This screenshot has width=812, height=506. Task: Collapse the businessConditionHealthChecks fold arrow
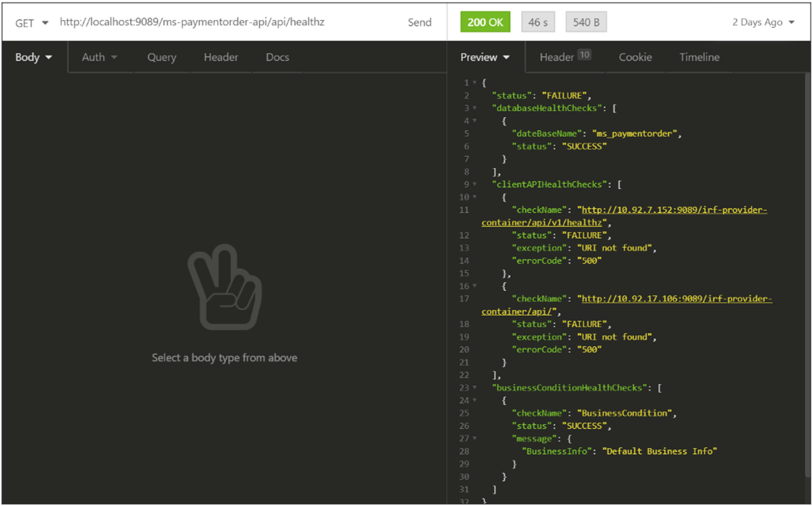tap(475, 388)
